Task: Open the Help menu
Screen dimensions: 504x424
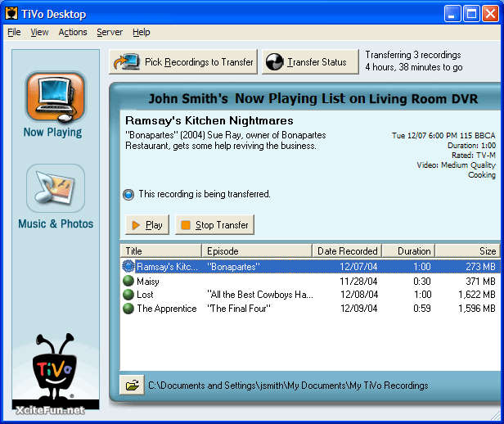Action: pos(142,32)
